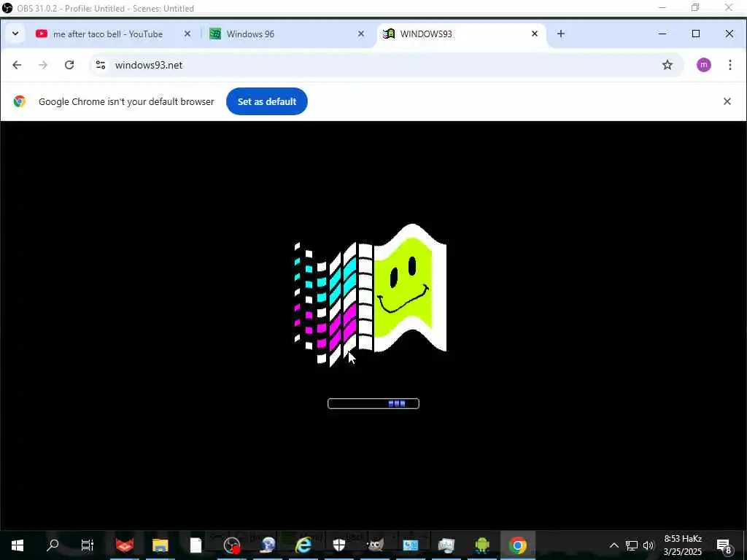747x560 pixels.
Task: Close the Windows 96 tab
Action: 360,34
